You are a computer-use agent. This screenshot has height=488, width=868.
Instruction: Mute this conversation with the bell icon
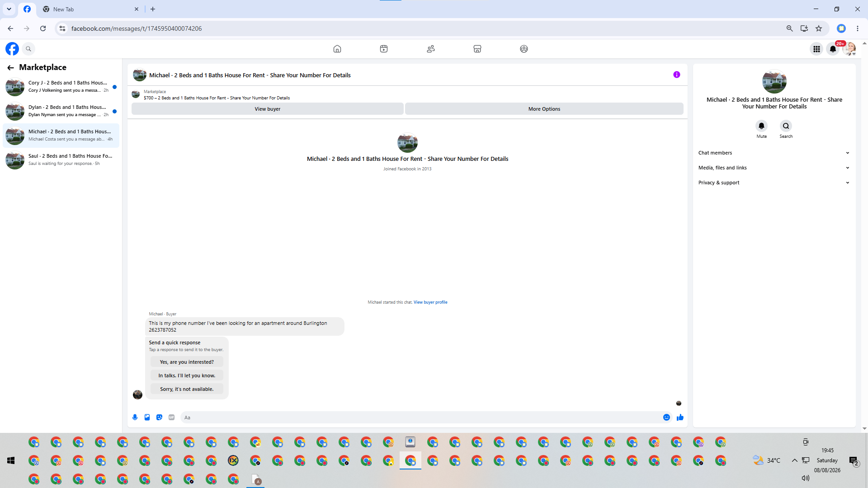pos(762,126)
